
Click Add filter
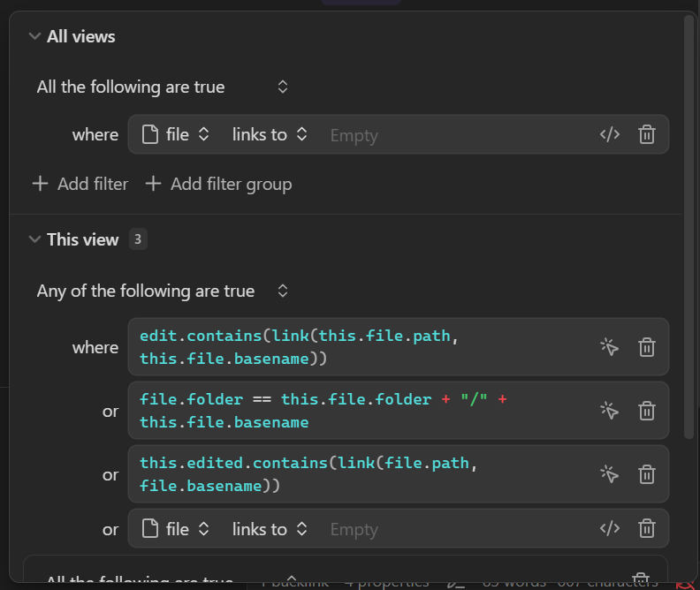80,184
